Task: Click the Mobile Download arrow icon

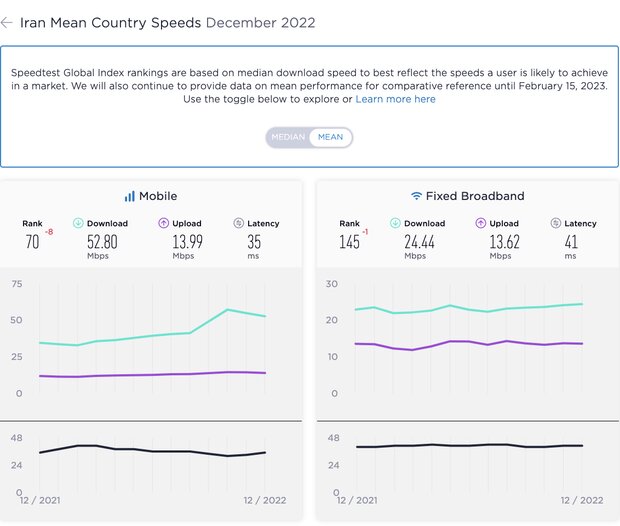Action: 78,223
